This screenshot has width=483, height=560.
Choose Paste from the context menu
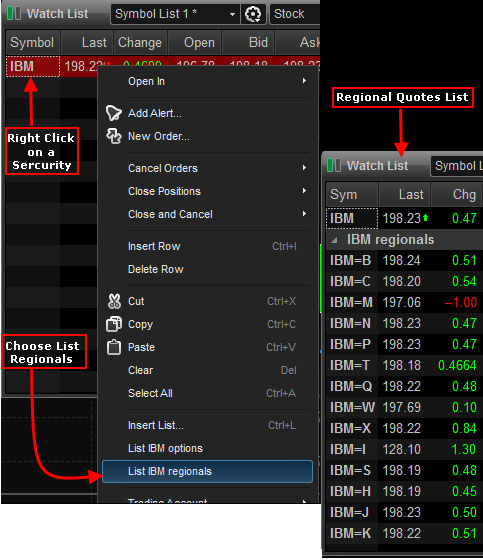coord(207,347)
